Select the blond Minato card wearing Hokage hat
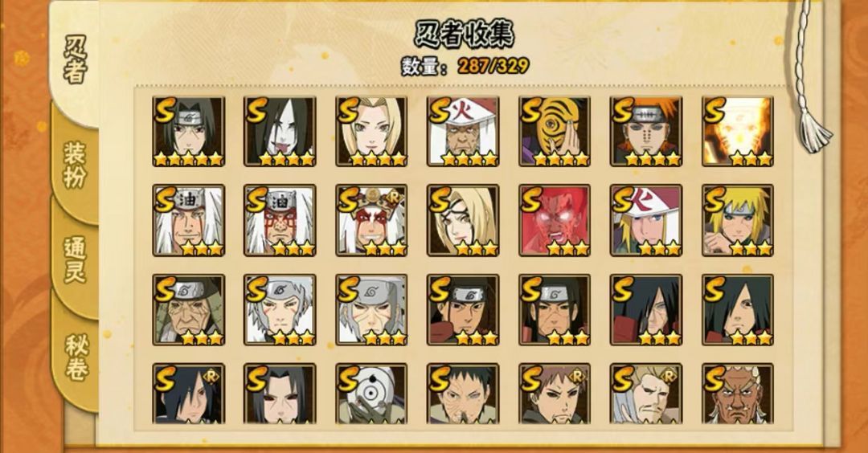 tap(646, 221)
